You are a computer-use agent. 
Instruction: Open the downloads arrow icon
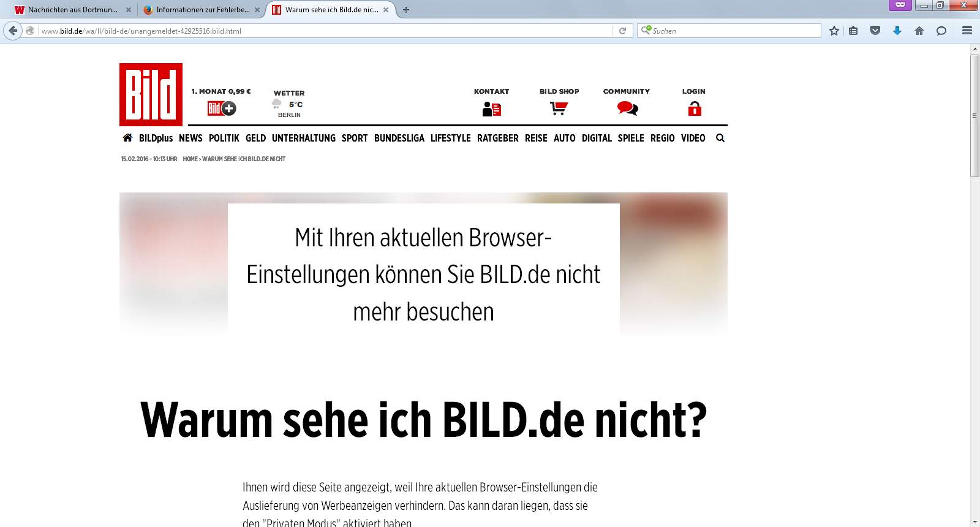[x=897, y=31]
